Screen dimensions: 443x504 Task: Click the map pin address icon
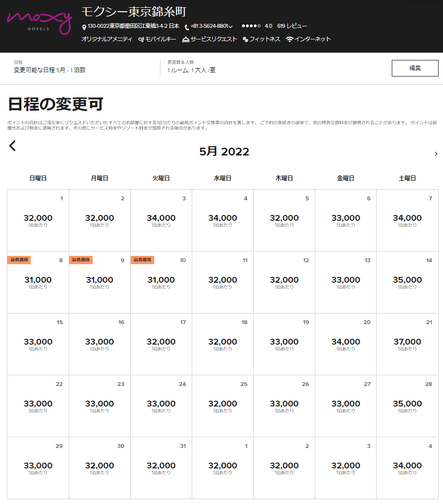[x=84, y=27]
